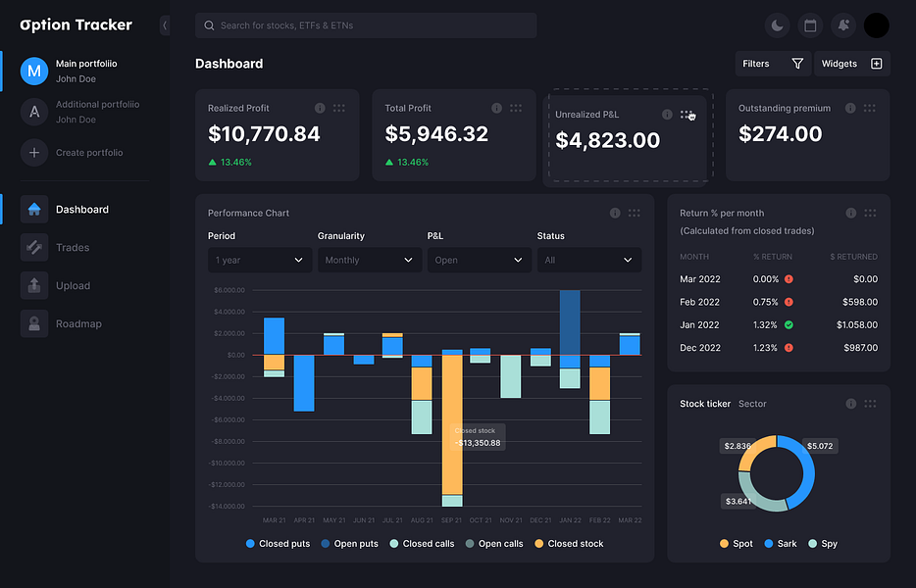Click the Roadmap sidebar icon
Image resolution: width=916 pixels, height=588 pixels.
click(x=33, y=323)
